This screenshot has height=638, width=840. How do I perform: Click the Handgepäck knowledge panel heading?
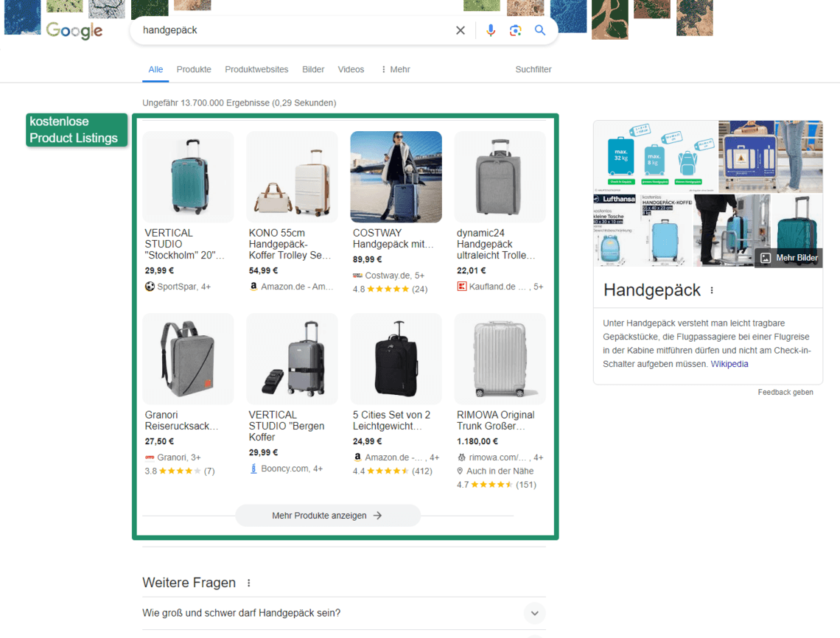click(652, 290)
